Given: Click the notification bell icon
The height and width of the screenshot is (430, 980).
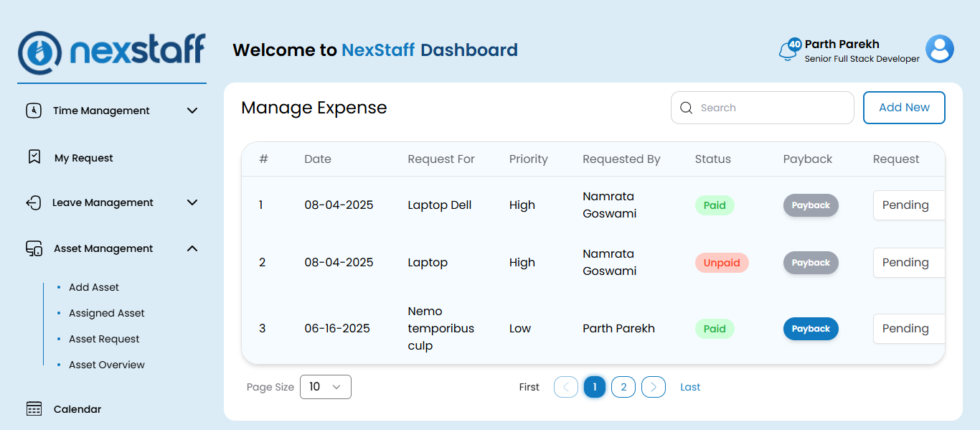Looking at the screenshot, I should [787, 50].
